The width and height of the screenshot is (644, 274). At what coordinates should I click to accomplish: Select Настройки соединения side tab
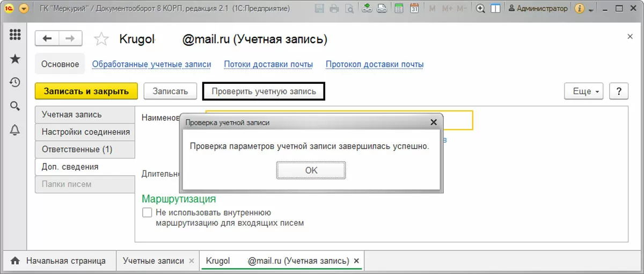point(85,132)
